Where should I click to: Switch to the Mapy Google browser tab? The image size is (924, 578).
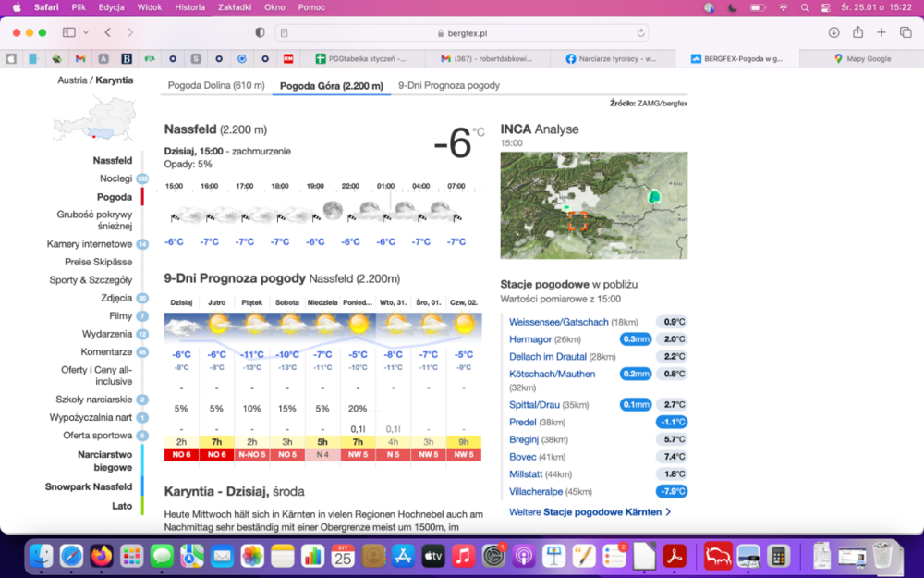(x=861, y=58)
